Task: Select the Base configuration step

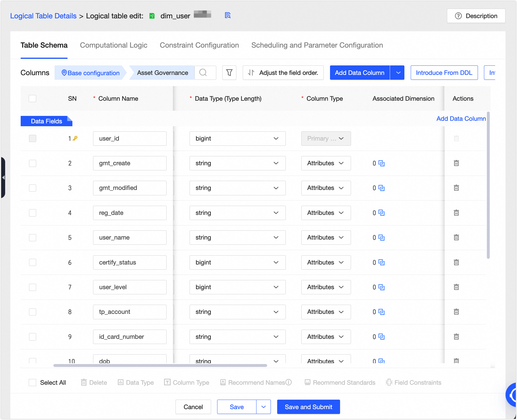Action: (90, 73)
